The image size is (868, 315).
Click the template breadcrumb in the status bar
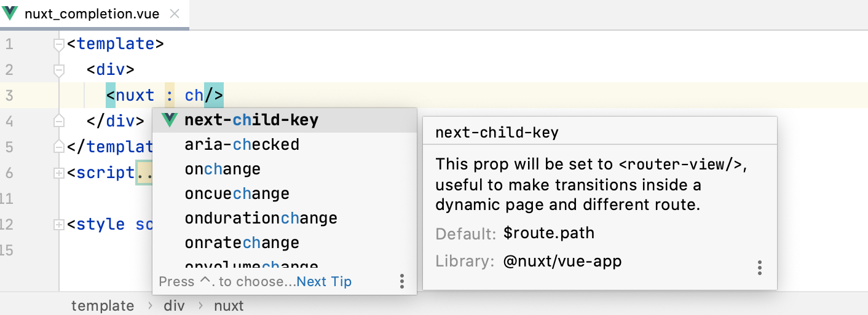tap(103, 306)
